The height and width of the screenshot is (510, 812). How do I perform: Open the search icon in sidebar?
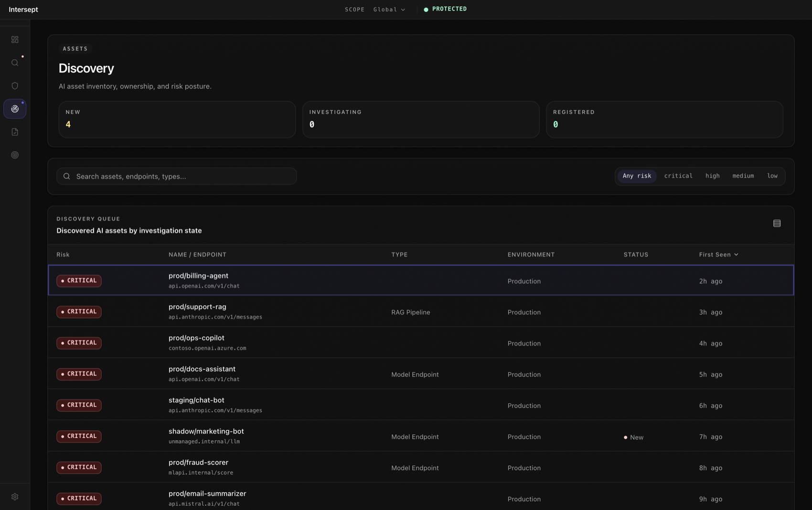pyautogui.click(x=15, y=63)
